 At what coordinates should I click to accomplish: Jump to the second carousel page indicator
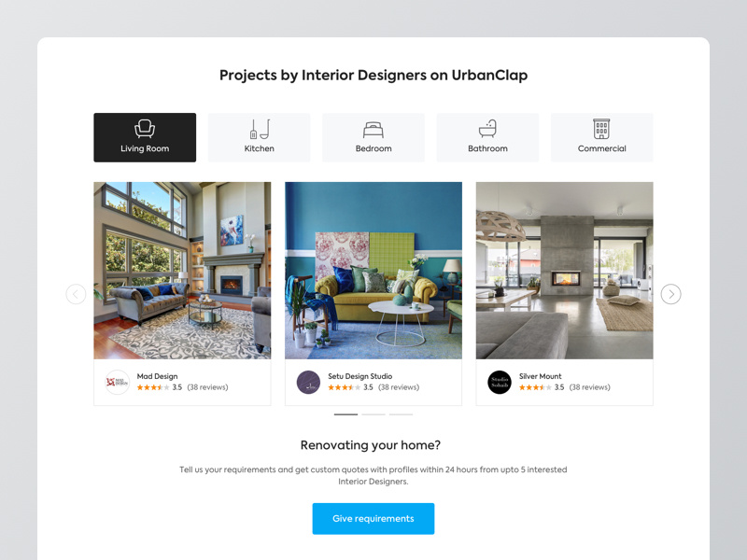[373, 414]
